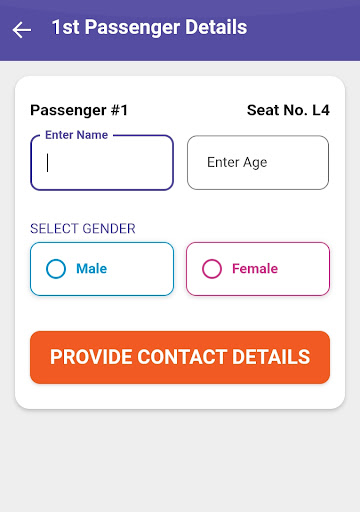Choose the Male gender text label
Screen dimensions: 360x512
(x=92, y=269)
